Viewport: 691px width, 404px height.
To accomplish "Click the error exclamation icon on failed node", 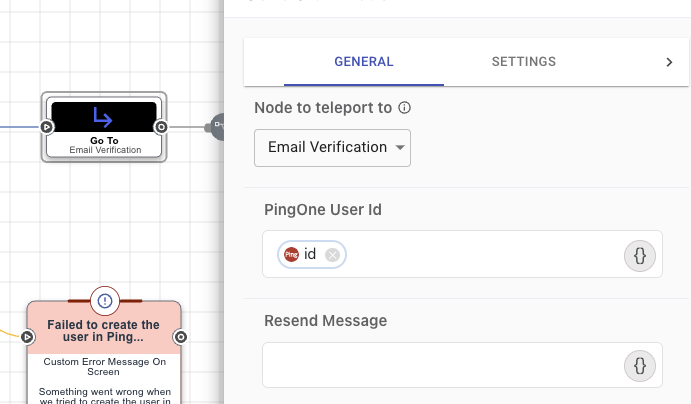I will (105, 299).
